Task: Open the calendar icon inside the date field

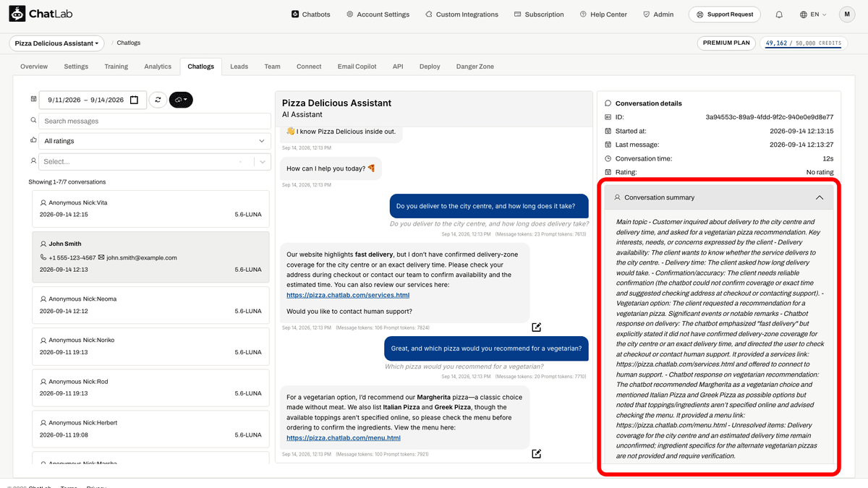Action: click(134, 100)
